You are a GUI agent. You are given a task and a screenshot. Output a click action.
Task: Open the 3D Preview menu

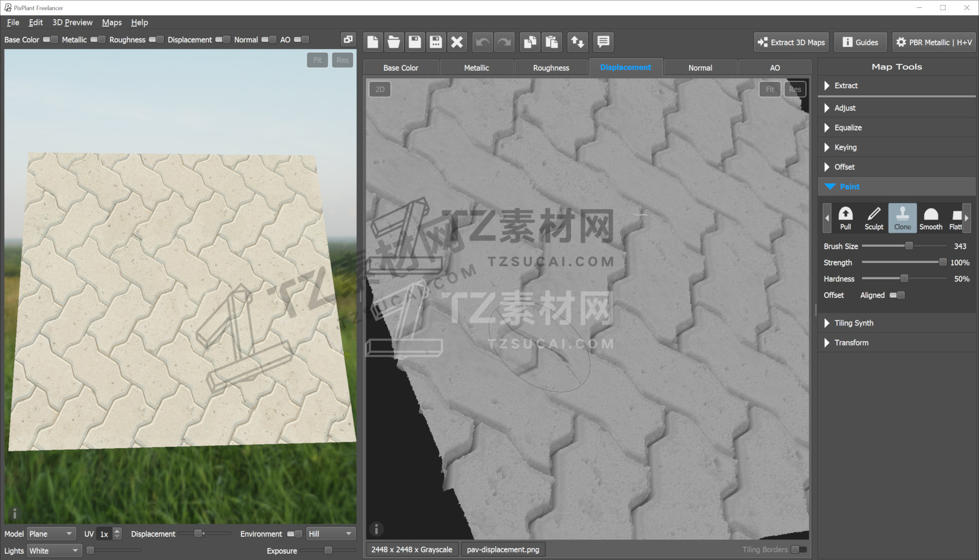(x=72, y=23)
